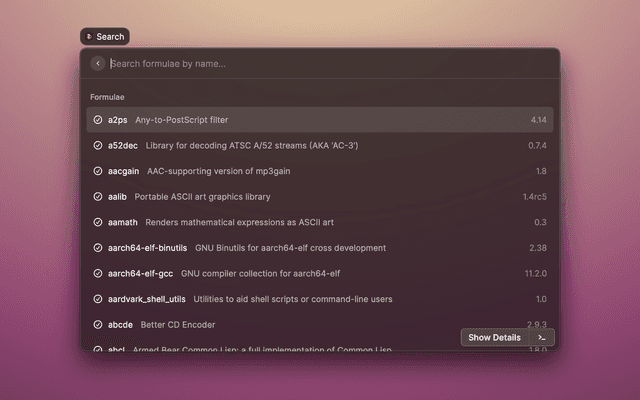This screenshot has height=400, width=640.
Task: Click the Search tab label at top
Action: pos(110,37)
